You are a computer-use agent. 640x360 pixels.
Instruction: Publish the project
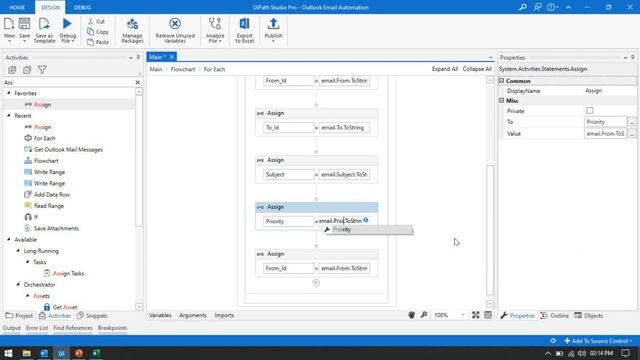(x=273, y=30)
